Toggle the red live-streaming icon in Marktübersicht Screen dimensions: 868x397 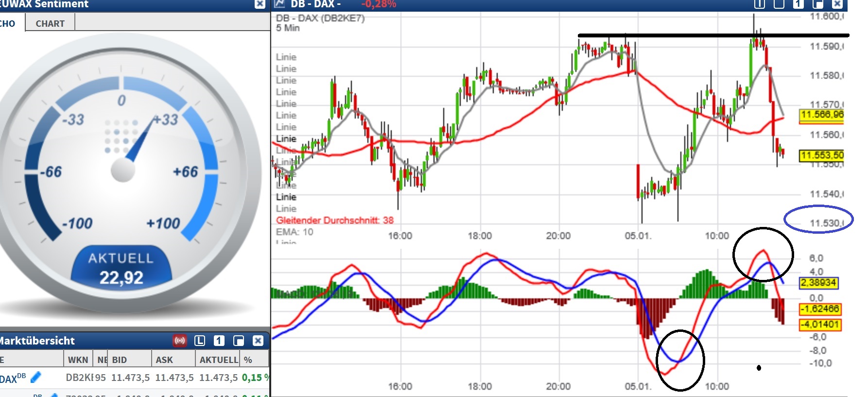(x=180, y=341)
